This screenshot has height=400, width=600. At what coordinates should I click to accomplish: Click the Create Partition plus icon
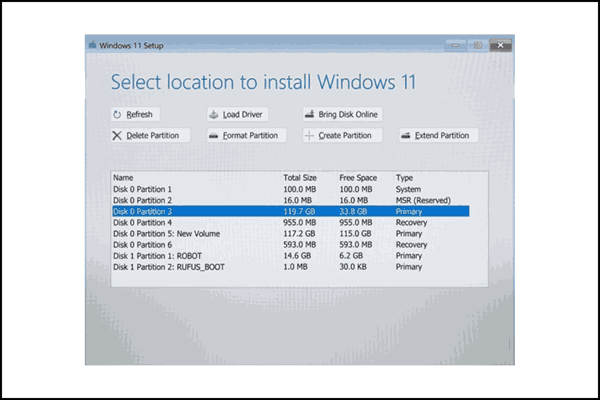click(x=310, y=136)
